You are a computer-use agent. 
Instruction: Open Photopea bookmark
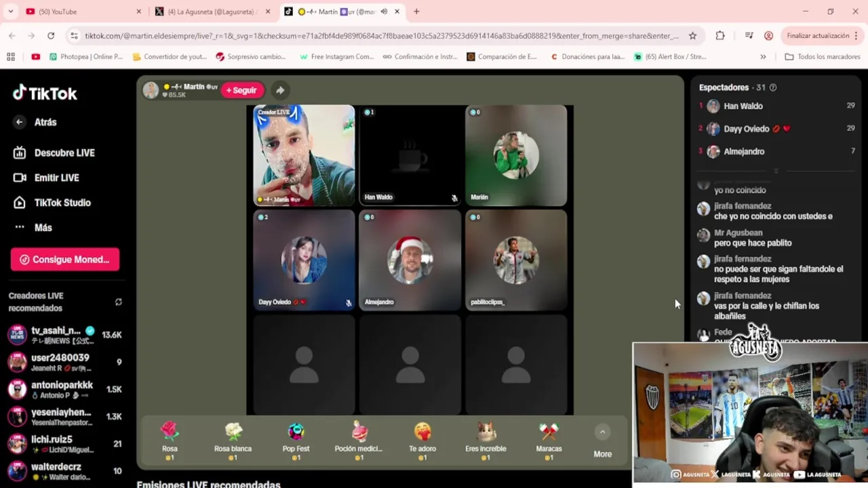click(86, 57)
